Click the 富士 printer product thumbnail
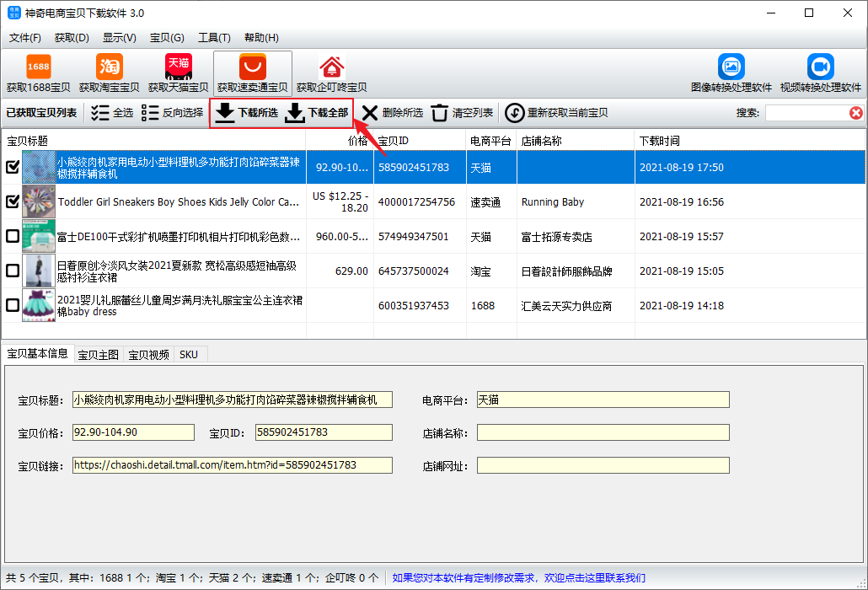This screenshot has width=868, height=590. click(39, 236)
